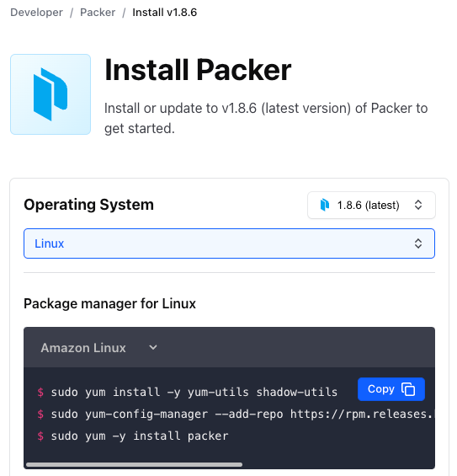
Task: Click the chevron beside Amazon Linux
Action: [153, 348]
